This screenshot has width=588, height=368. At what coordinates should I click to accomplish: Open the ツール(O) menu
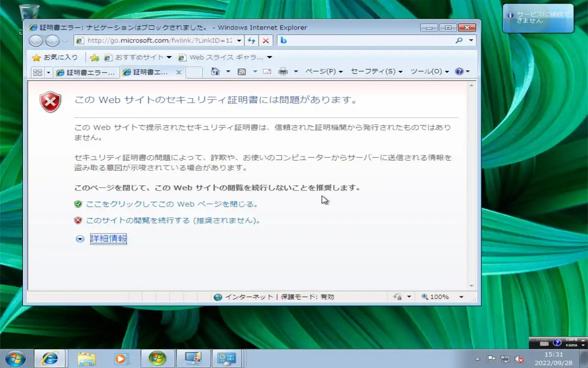tap(430, 71)
